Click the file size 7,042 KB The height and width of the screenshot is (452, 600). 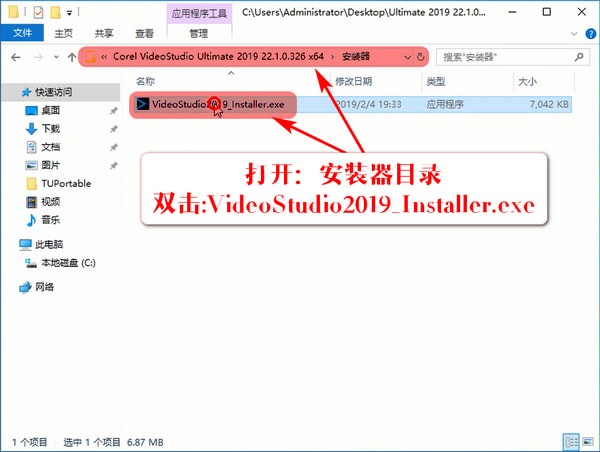[x=549, y=104]
